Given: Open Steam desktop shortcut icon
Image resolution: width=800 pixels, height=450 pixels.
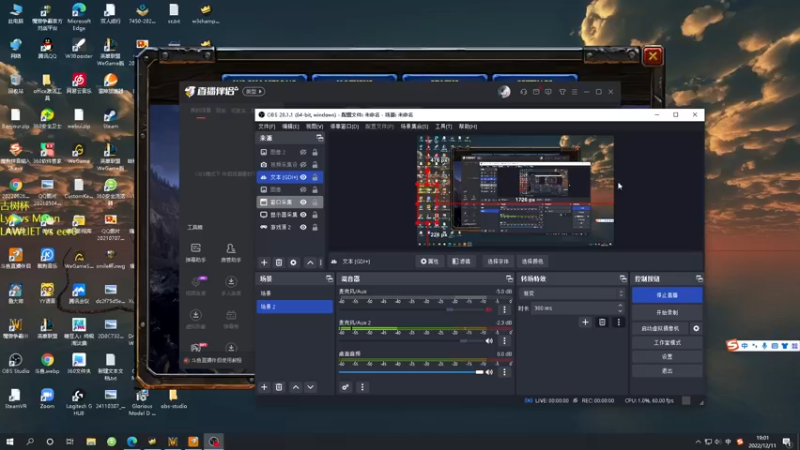Looking at the screenshot, I should click(110, 119).
